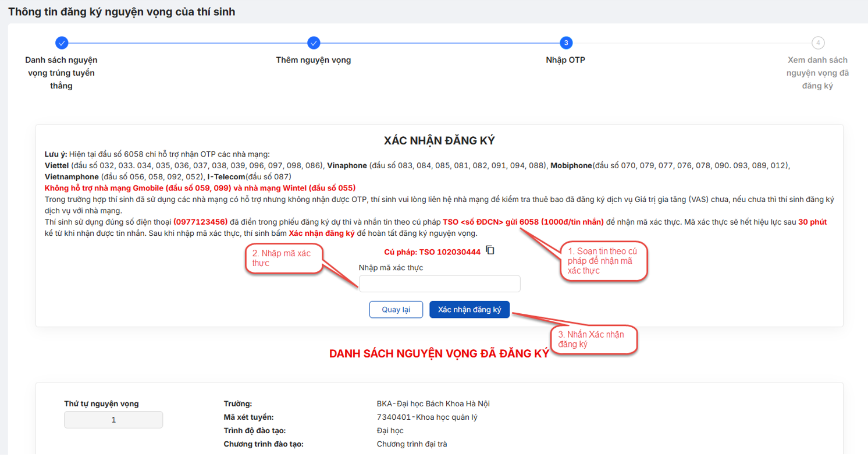Click 'TSO <số ĐDCN> gửi 6058' syntax text
868x464 pixels.
pyautogui.click(x=490, y=222)
